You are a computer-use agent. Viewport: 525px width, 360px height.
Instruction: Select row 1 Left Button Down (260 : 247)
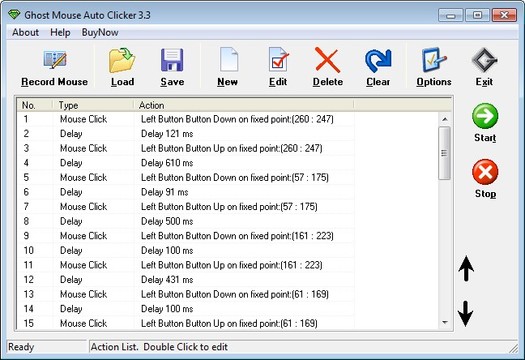click(x=186, y=119)
